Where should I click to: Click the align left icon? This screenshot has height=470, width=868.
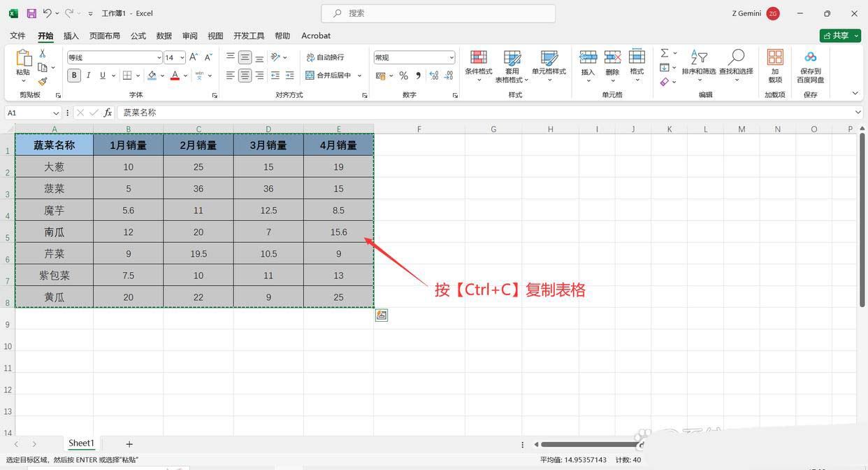(230, 76)
